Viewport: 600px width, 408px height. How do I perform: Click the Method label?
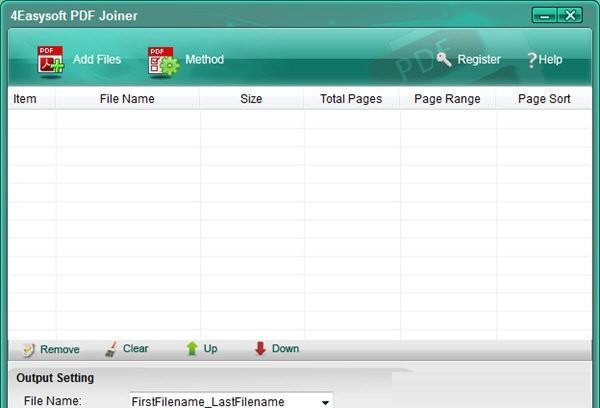point(204,59)
